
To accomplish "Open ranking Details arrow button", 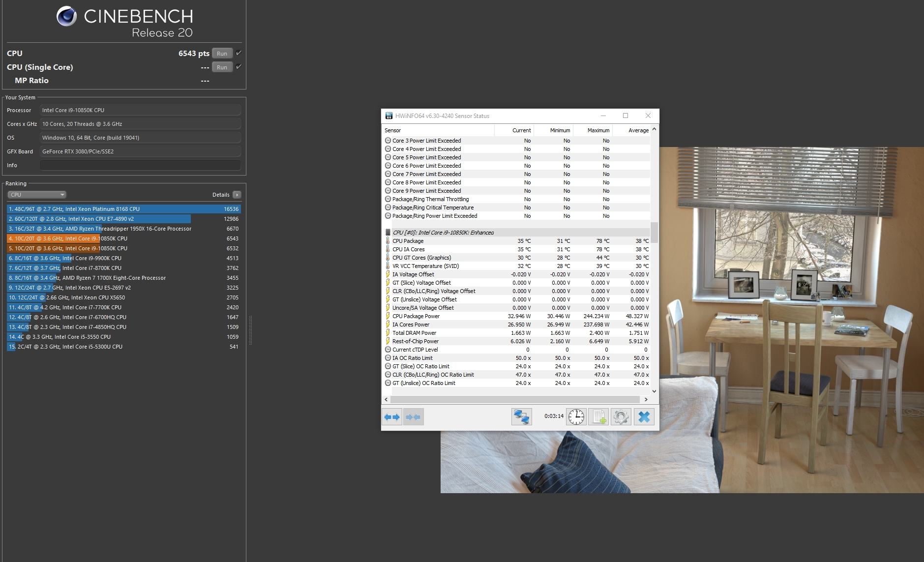I will (x=237, y=195).
